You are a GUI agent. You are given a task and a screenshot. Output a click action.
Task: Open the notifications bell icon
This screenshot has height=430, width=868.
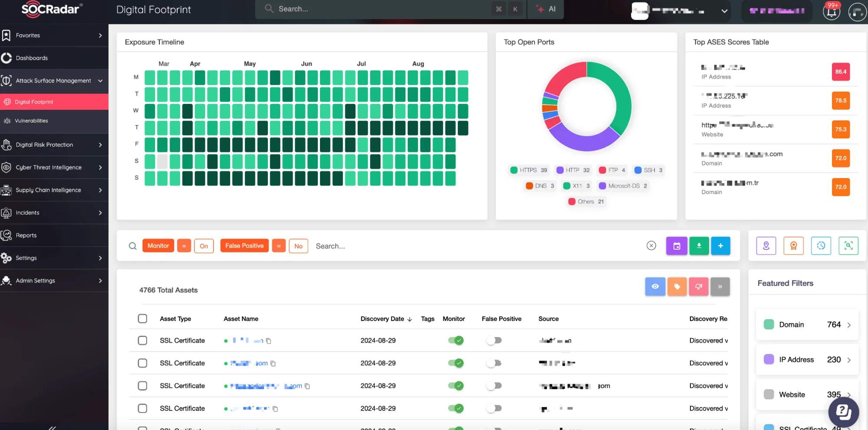click(x=831, y=12)
